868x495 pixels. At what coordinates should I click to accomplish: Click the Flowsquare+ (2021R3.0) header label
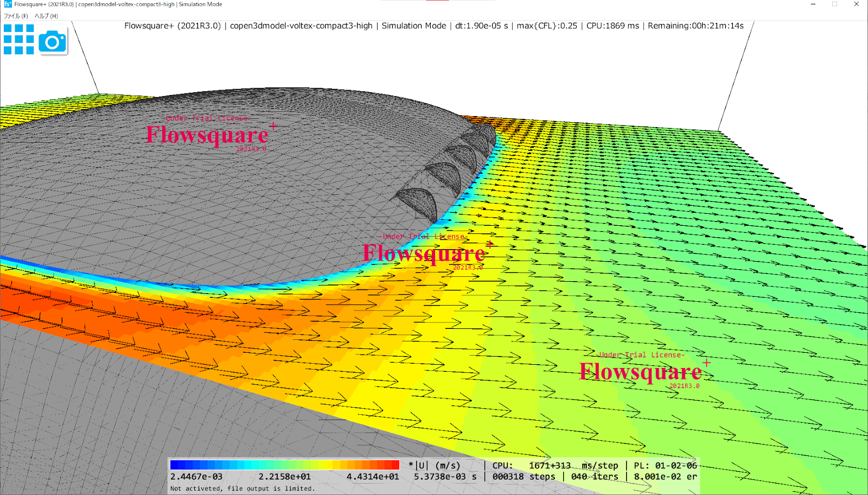173,26
